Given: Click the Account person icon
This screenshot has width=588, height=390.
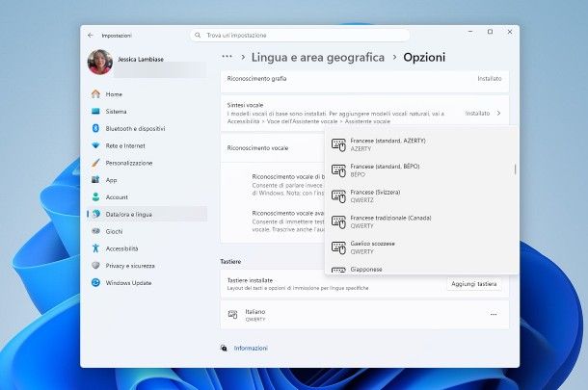Looking at the screenshot, I should pos(96,197).
